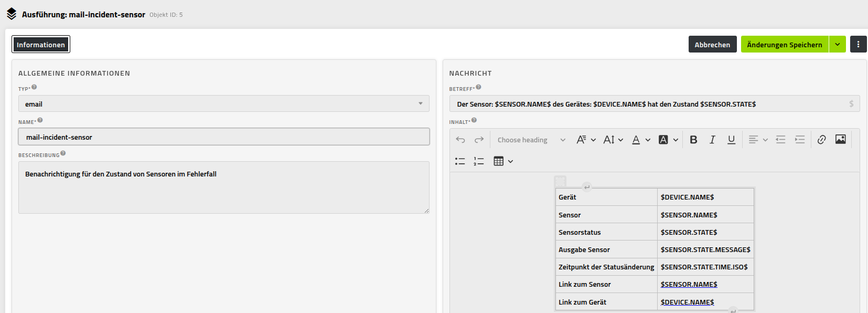This screenshot has height=313, width=868.
Task: Insert an image with the image icon
Action: click(x=840, y=140)
